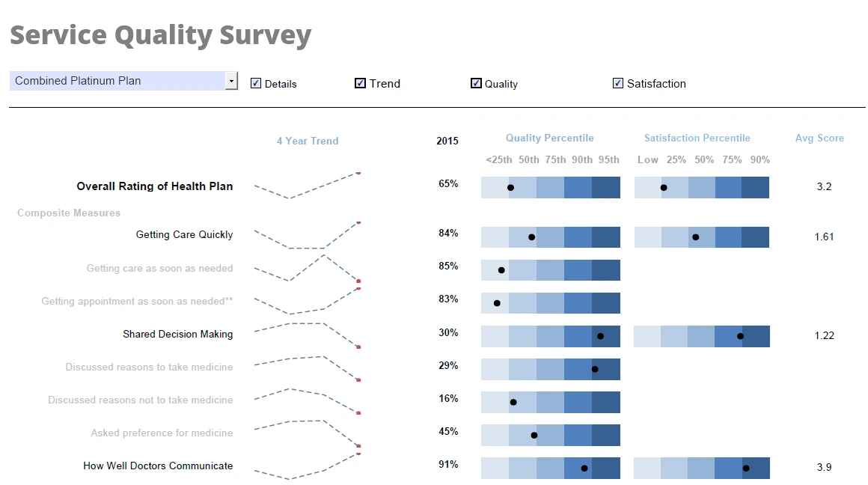Disable the Trend checkbox
Viewport: 868px width, 485px height.
(x=360, y=83)
